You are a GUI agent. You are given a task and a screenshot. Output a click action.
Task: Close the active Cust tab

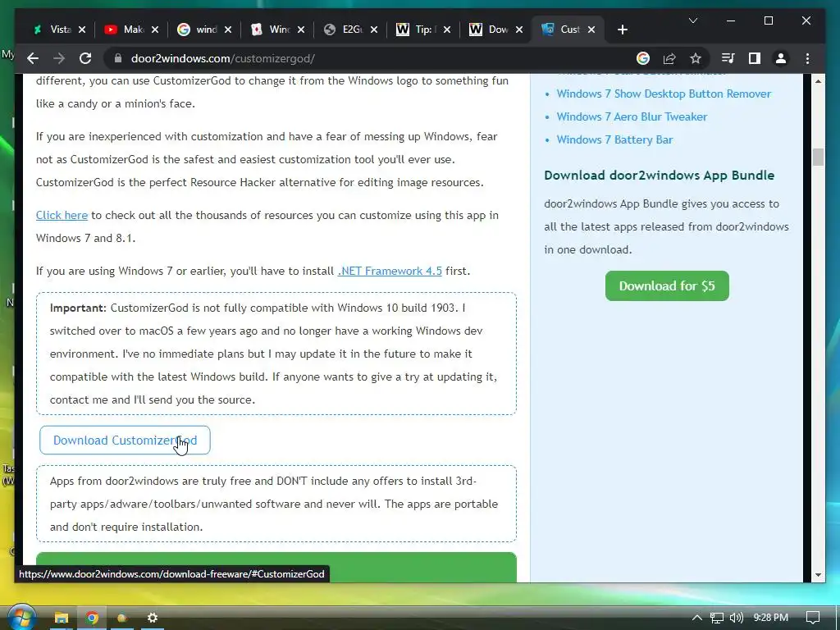(591, 30)
